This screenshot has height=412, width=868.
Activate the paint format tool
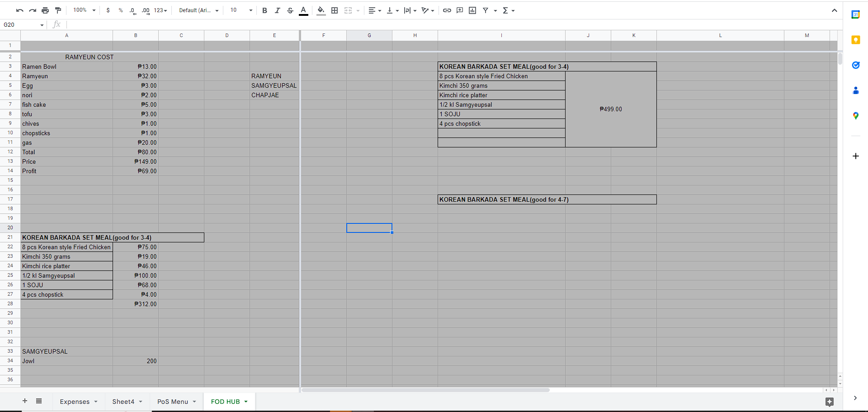58,10
